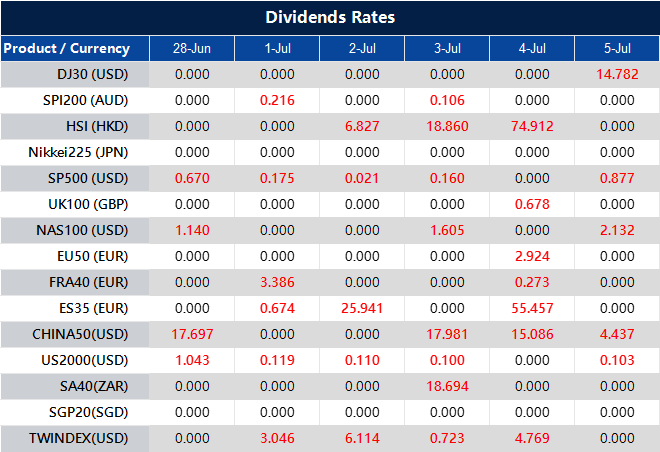Click the DJ30 (USD) row label
The height and width of the screenshot is (452, 660).
(x=93, y=74)
